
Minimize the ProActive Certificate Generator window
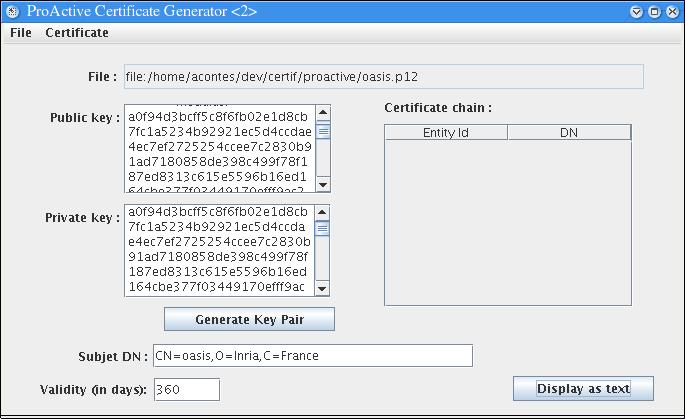pos(637,11)
